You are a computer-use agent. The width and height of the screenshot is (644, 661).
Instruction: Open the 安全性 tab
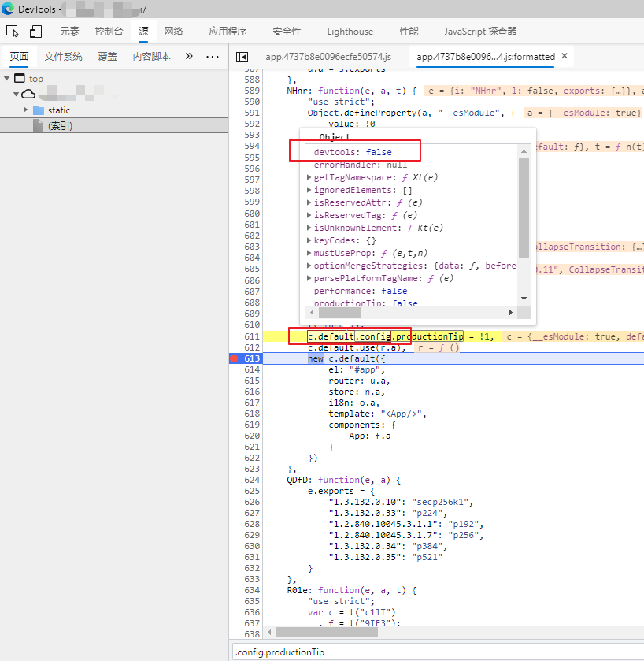[x=287, y=32]
